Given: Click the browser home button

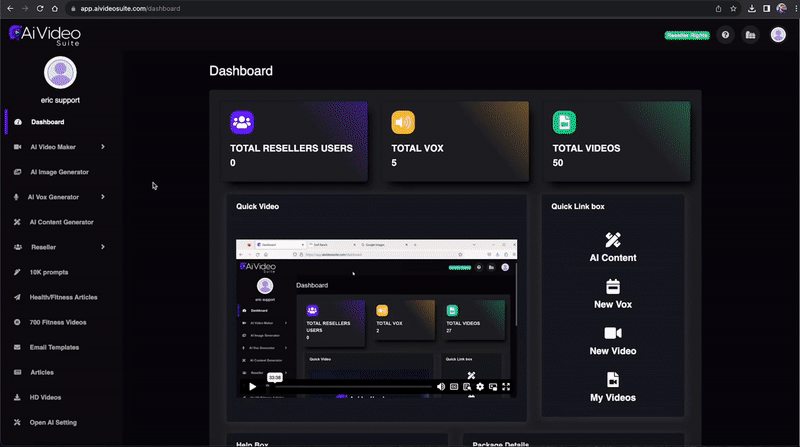Looking at the screenshot, I should point(55,9).
